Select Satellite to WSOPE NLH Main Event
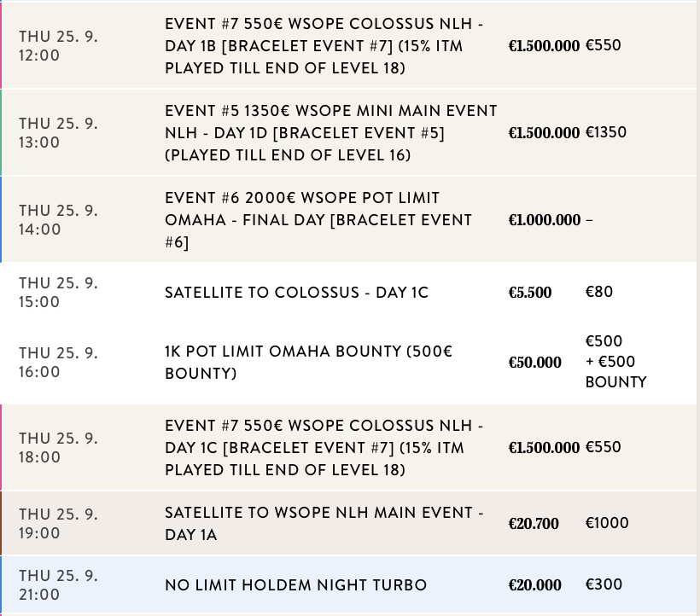Screen dimensions: 700x616 [324, 524]
